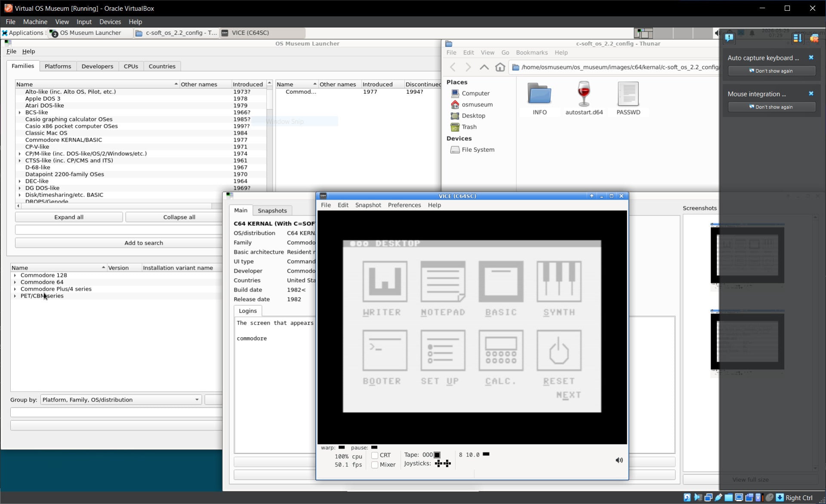Switch to OS Museum Launcher taskbar item
The width and height of the screenshot is (826, 504).
point(90,33)
